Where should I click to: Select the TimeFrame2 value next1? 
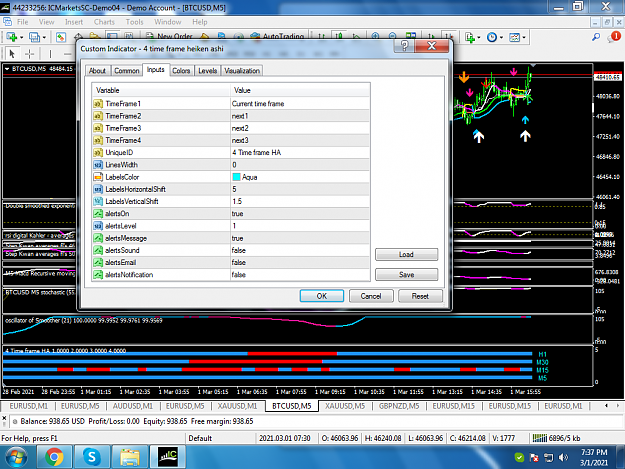click(x=301, y=116)
